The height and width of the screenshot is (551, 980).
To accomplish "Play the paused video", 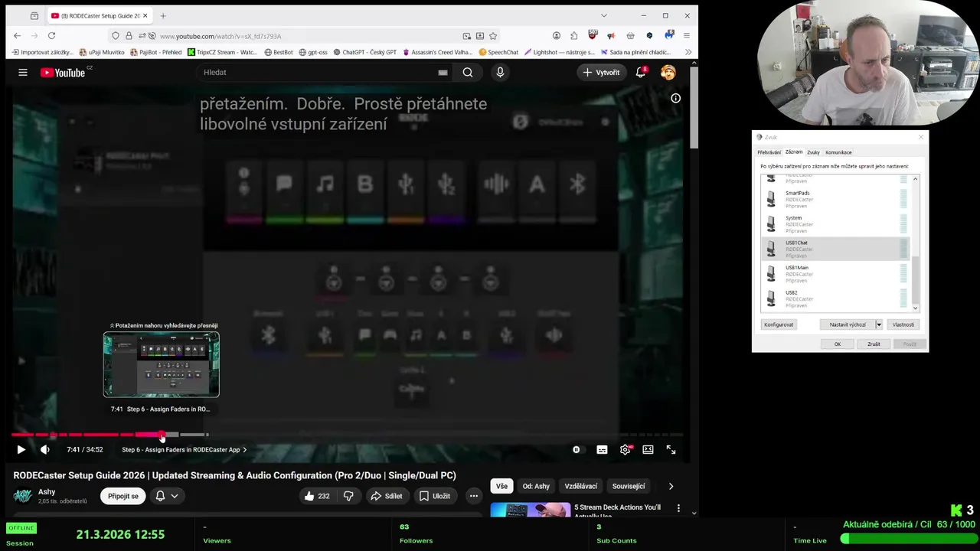I will pyautogui.click(x=21, y=450).
